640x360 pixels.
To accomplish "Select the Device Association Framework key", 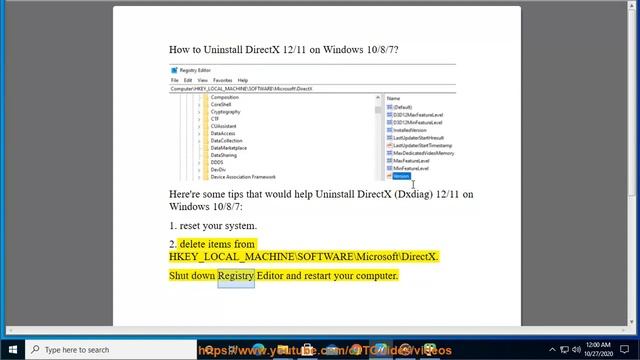I will coord(243,177).
